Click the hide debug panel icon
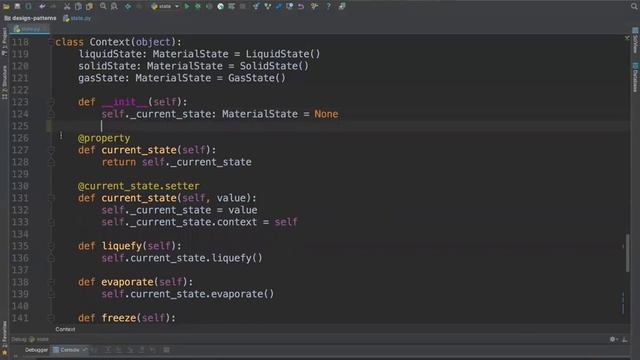The height and width of the screenshot is (360, 640). (625, 340)
